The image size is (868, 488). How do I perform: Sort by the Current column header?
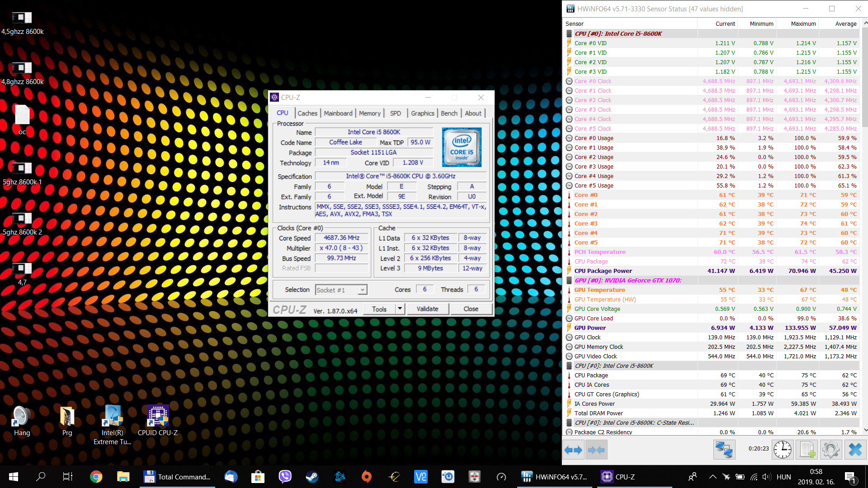[717, 24]
